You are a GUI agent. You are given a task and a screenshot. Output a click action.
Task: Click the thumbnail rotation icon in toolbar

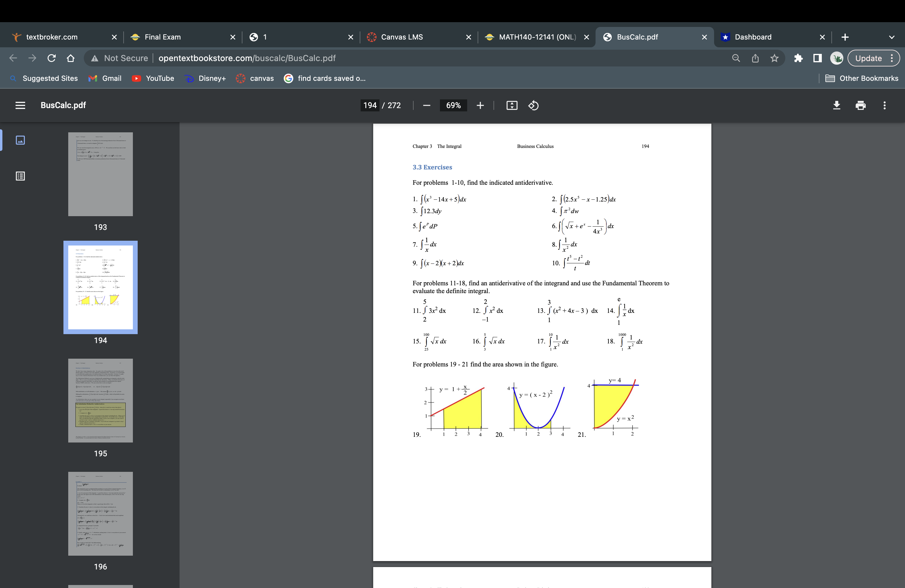tap(534, 105)
